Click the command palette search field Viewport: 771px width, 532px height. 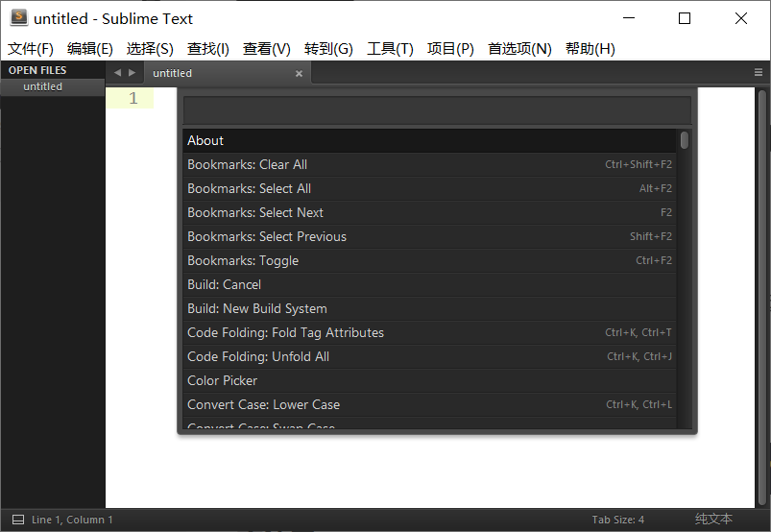coord(437,109)
